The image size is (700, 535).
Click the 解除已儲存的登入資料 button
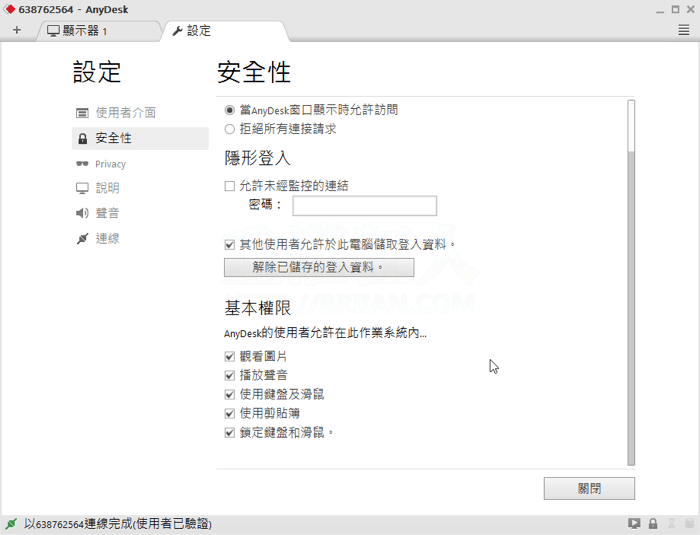pyautogui.click(x=318, y=267)
